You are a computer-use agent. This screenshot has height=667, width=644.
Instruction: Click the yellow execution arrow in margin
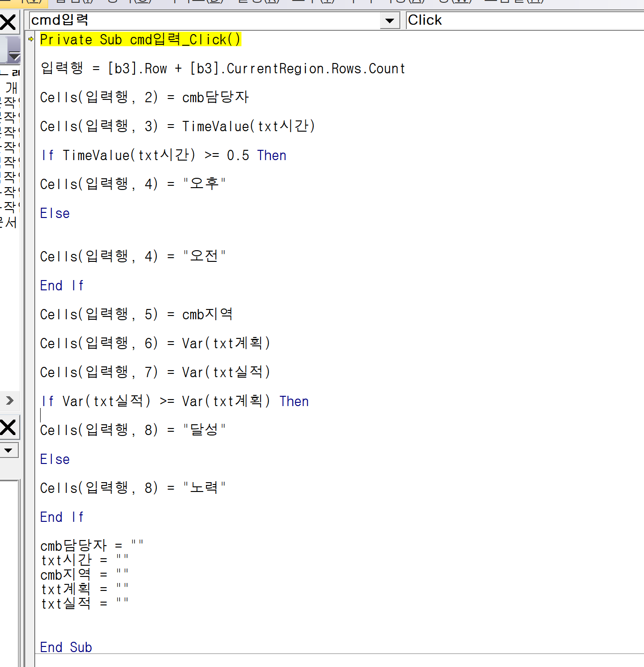point(31,39)
